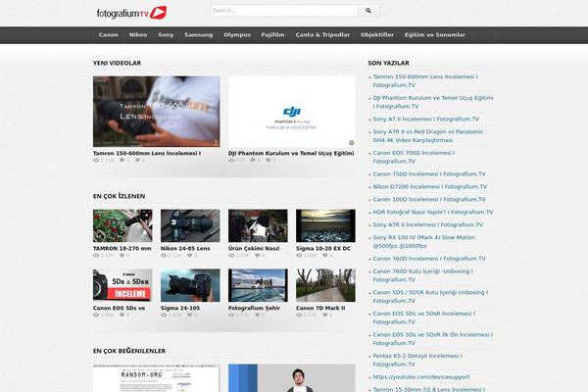Click views eye icon under Tamron 150-600mm video

pyautogui.click(x=96, y=160)
